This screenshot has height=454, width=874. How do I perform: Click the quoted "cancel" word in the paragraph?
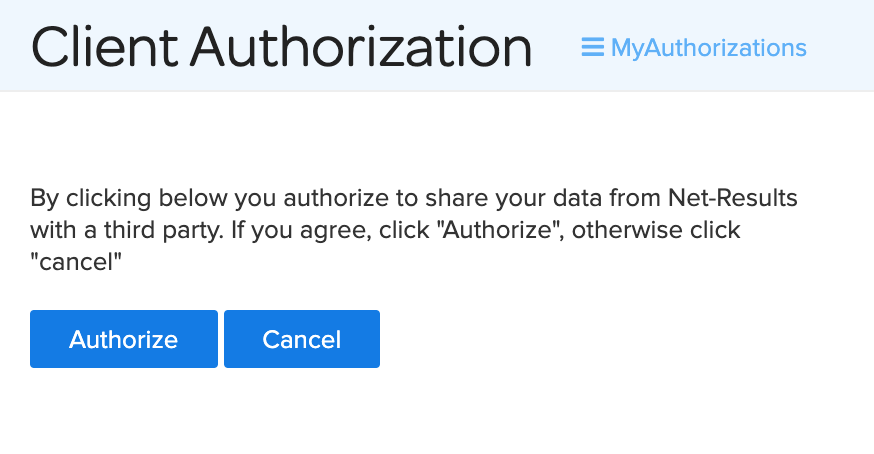[76, 262]
